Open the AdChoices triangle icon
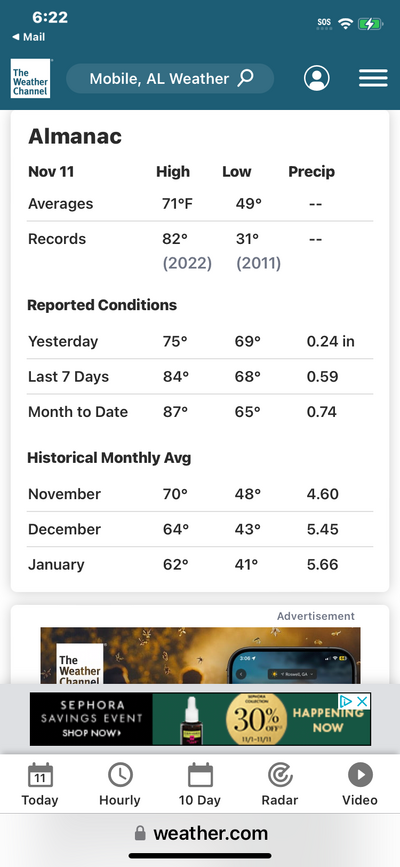 coord(347,702)
